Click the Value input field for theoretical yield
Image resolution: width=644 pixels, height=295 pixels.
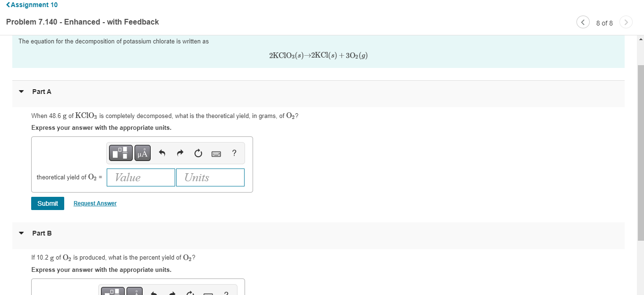pyautogui.click(x=140, y=177)
